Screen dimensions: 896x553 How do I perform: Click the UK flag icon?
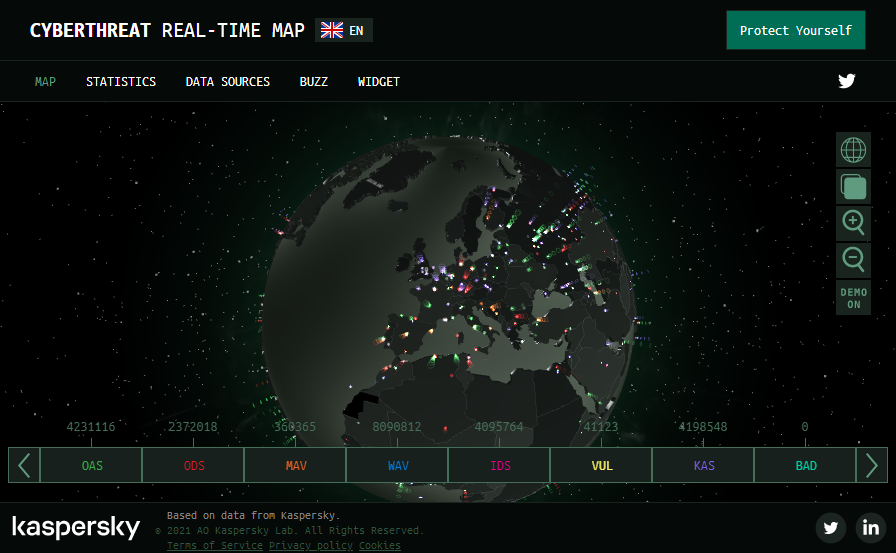click(x=332, y=30)
